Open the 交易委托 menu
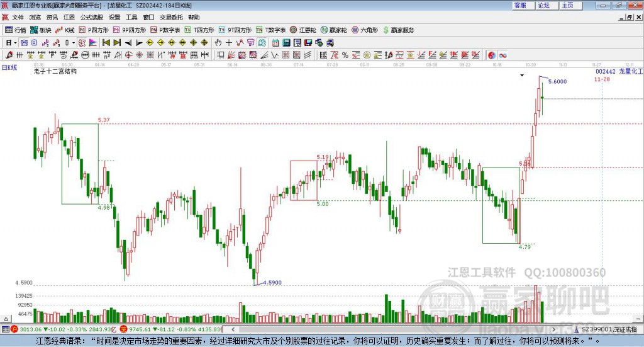Image resolution: width=644 pixels, height=347 pixels. click(171, 17)
